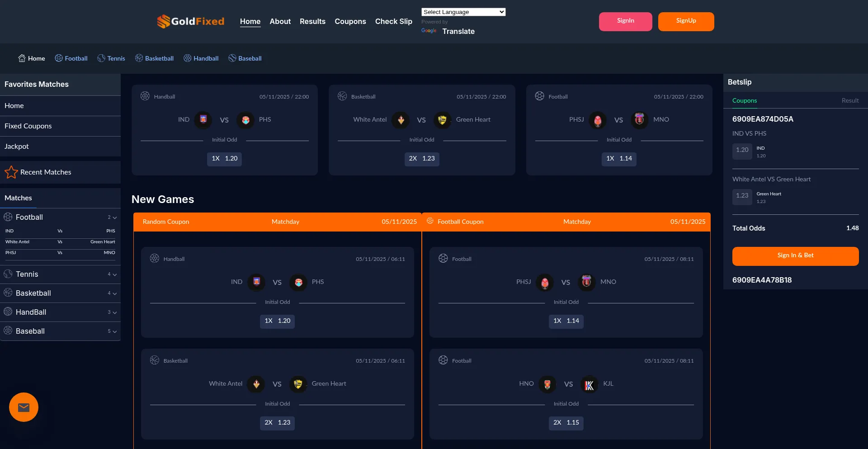
Task: Open the orange mail chat bubble
Action: (24, 407)
